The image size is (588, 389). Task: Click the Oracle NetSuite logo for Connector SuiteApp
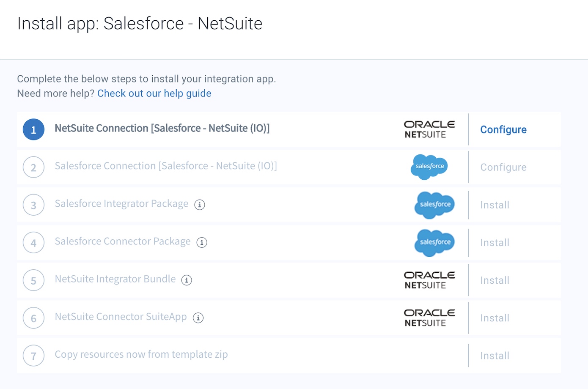(429, 318)
